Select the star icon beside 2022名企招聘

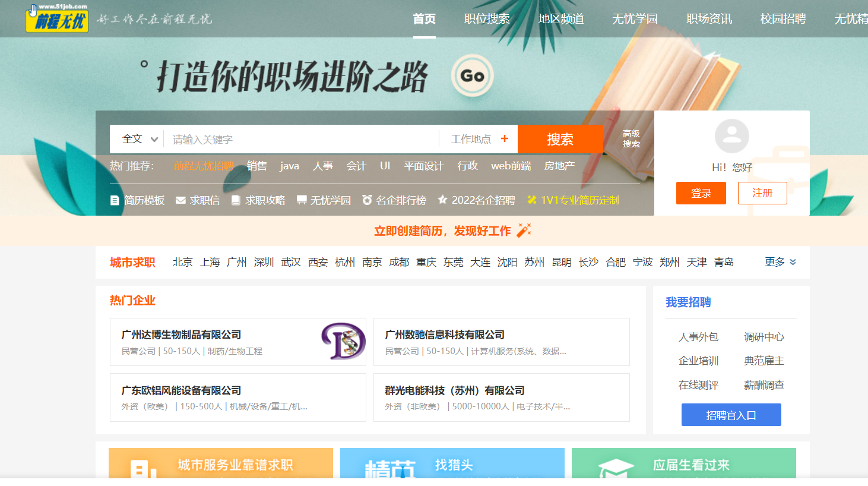click(442, 200)
